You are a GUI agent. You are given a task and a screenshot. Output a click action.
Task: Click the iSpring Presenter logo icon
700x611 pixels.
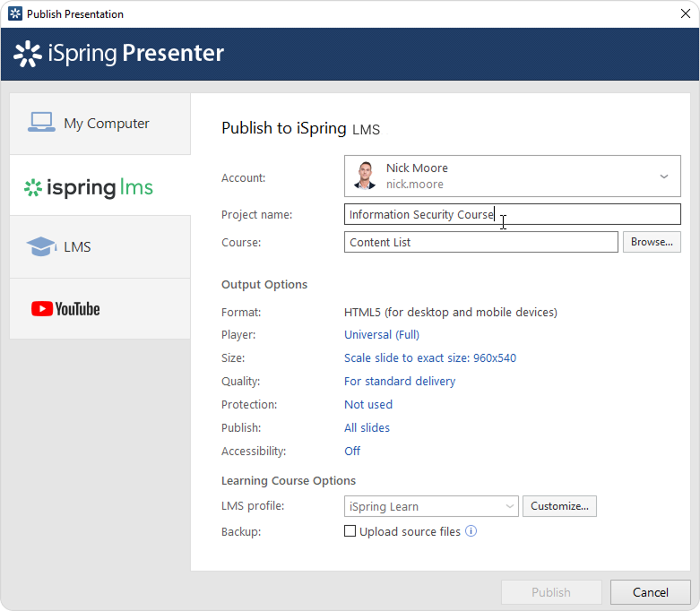point(28,54)
